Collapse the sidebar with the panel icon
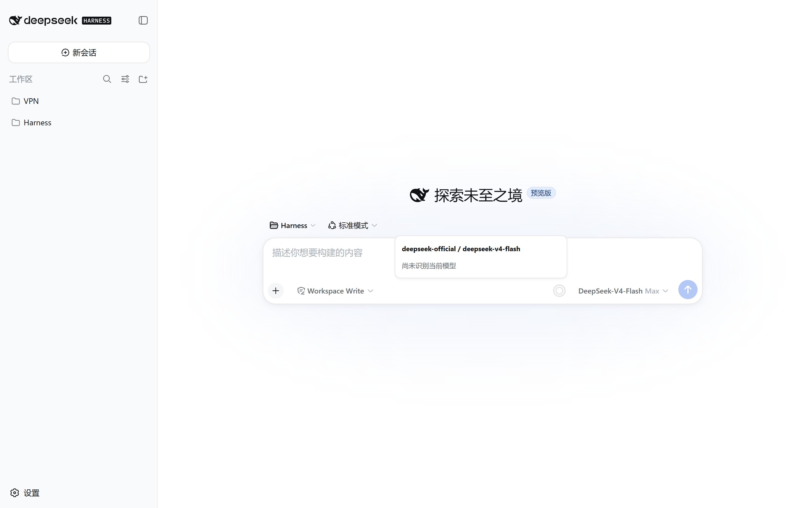Screen dimensions: 812x508 click(x=143, y=21)
